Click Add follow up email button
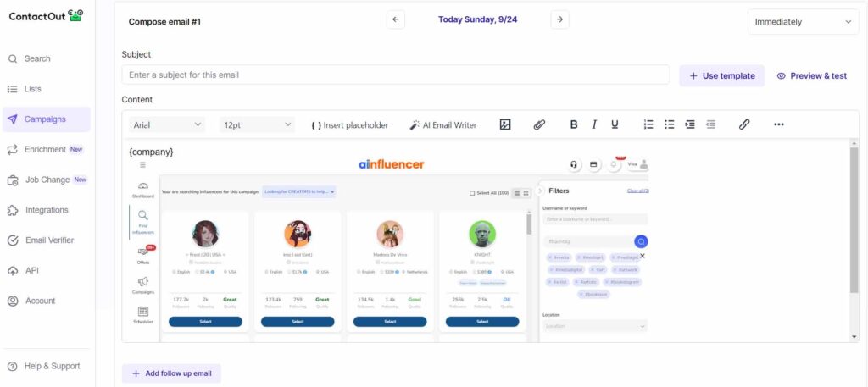This screenshot has height=387, width=868. [x=171, y=373]
